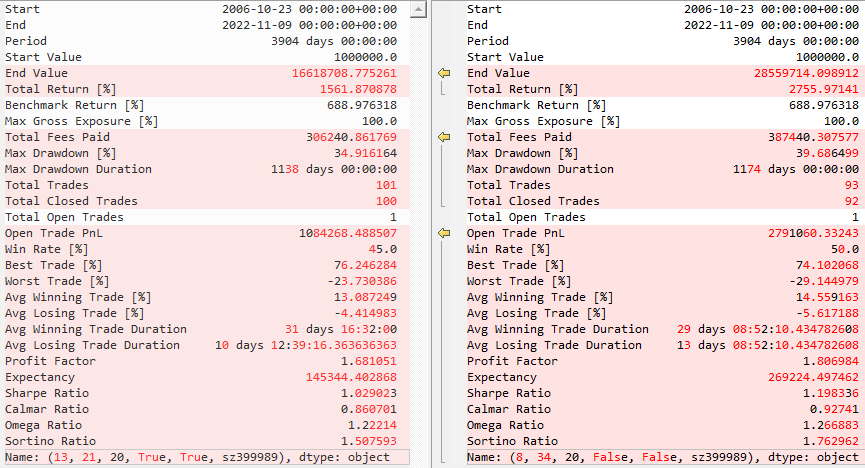Select Sortino Ratio value 1.507593
This screenshot has height=468, width=865.
369,441
